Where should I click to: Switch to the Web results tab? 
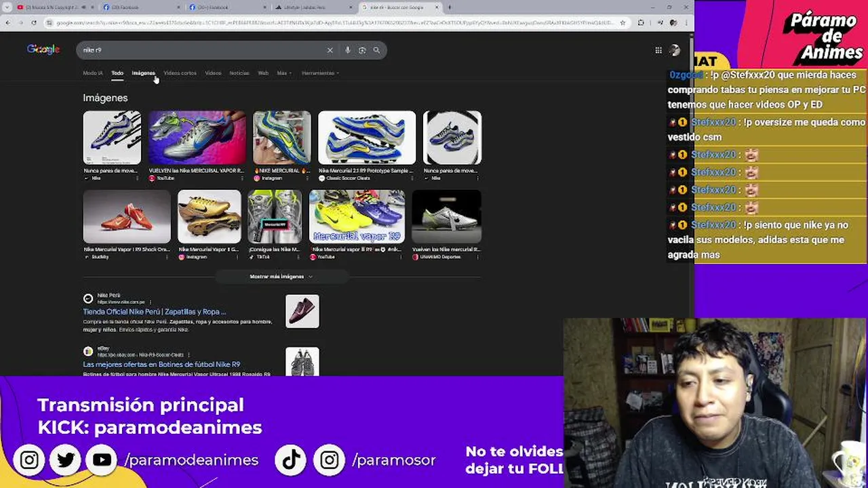[263, 73]
